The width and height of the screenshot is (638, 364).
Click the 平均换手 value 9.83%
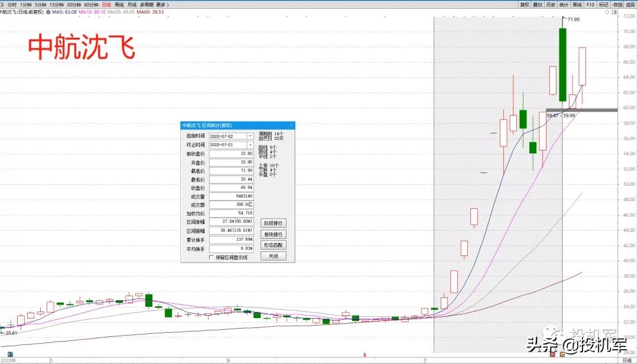pos(231,248)
